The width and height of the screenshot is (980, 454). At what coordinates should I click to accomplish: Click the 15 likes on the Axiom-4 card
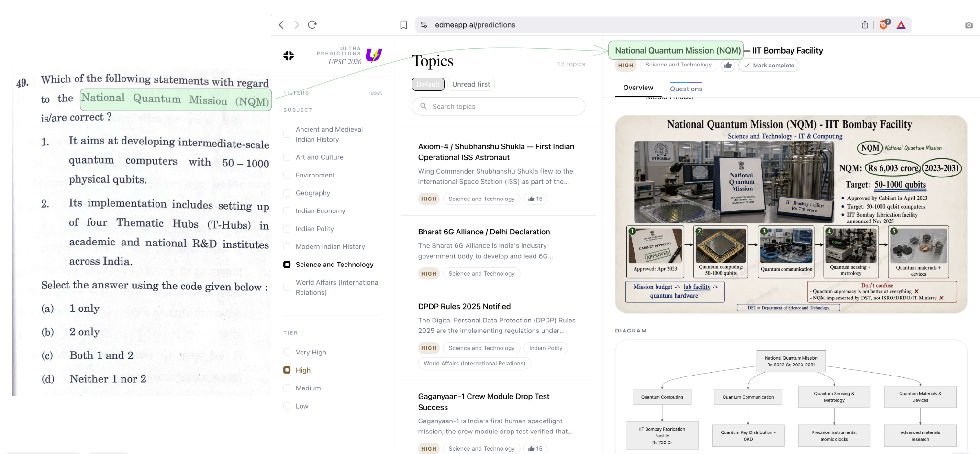point(535,199)
